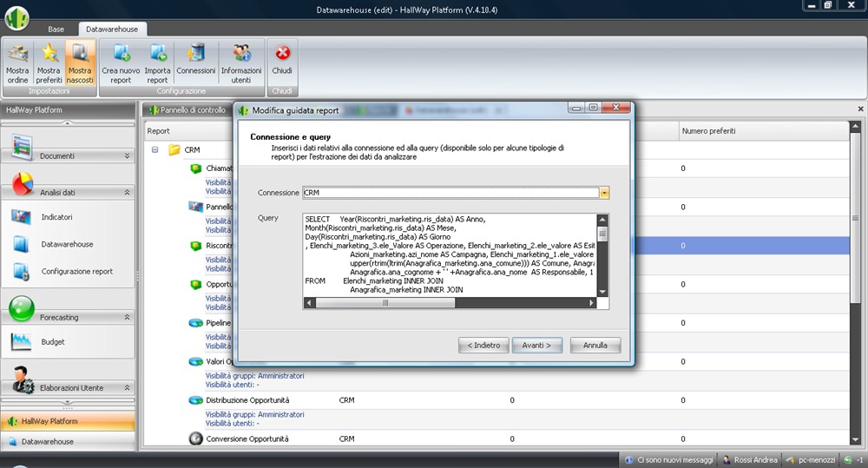Viewport: 868px width, 468px height.
Task: Click report list scrollbar up arrow
Action: 855,127
